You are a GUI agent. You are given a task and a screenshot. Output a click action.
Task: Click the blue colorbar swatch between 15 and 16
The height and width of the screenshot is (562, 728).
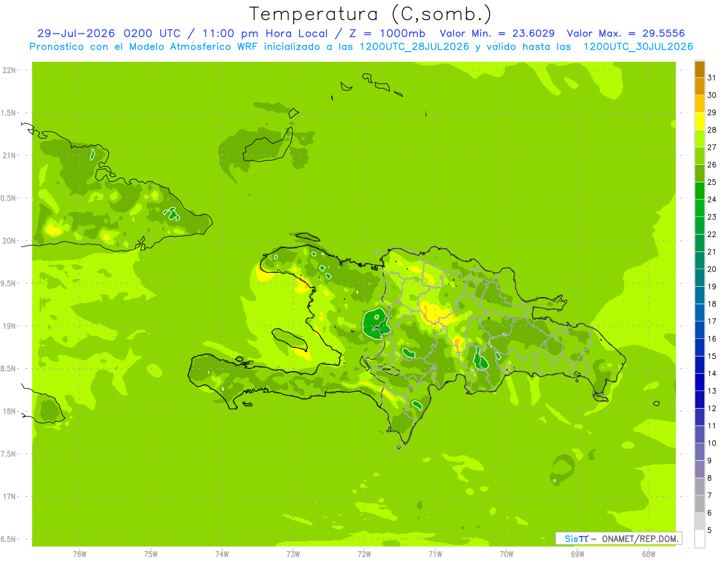click(x=699, y=347)
